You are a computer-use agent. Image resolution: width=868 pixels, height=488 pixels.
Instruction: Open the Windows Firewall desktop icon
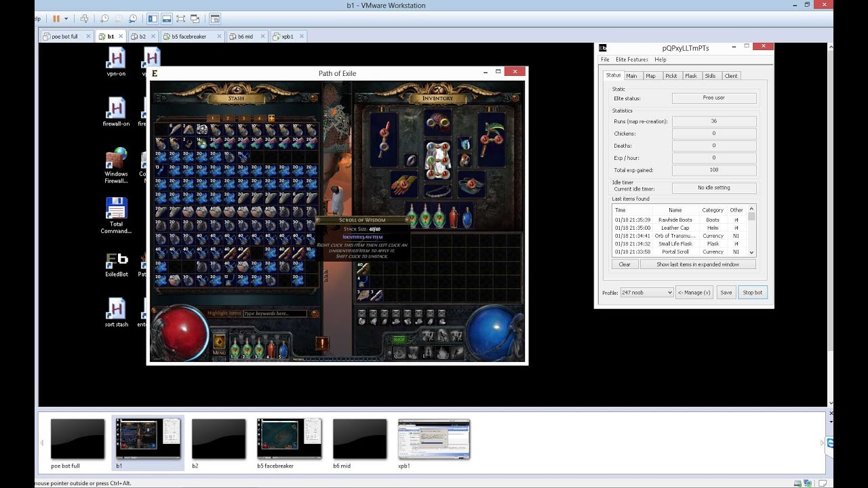tap(116, 166)
